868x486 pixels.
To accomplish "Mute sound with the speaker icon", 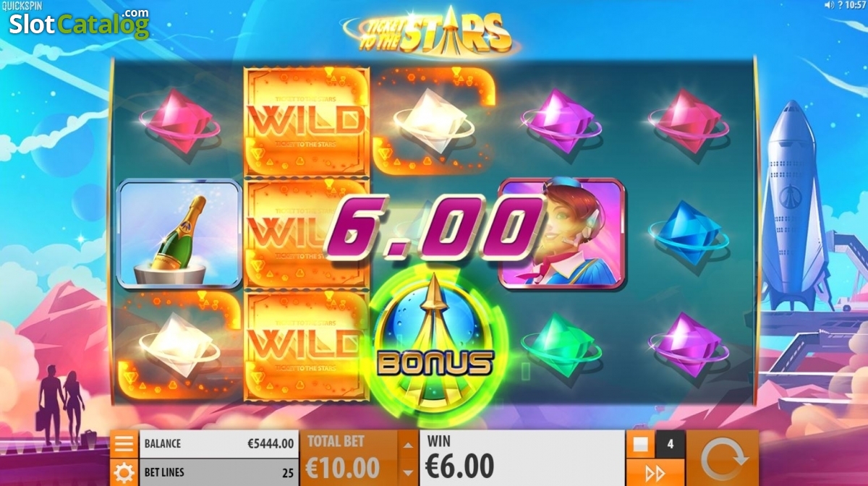I will click(829, 5).
